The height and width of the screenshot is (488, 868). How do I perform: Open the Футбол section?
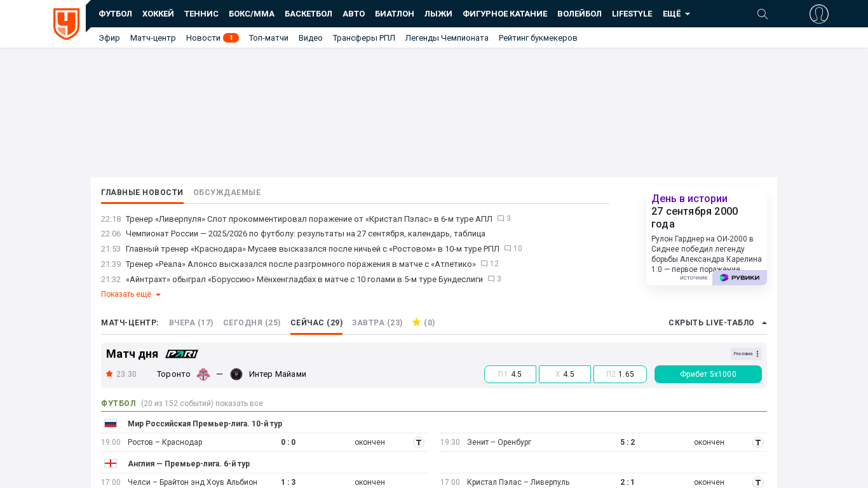[x=115, y=14]
